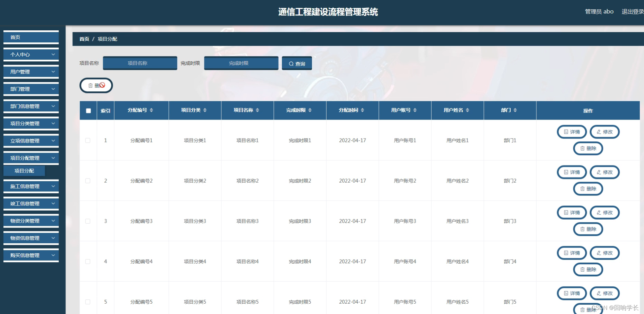This screenshot has height=314, width=644.
Task: Collapse the 项目分配管理 menu
Action: pyautogui.click(x=31, y=158)
